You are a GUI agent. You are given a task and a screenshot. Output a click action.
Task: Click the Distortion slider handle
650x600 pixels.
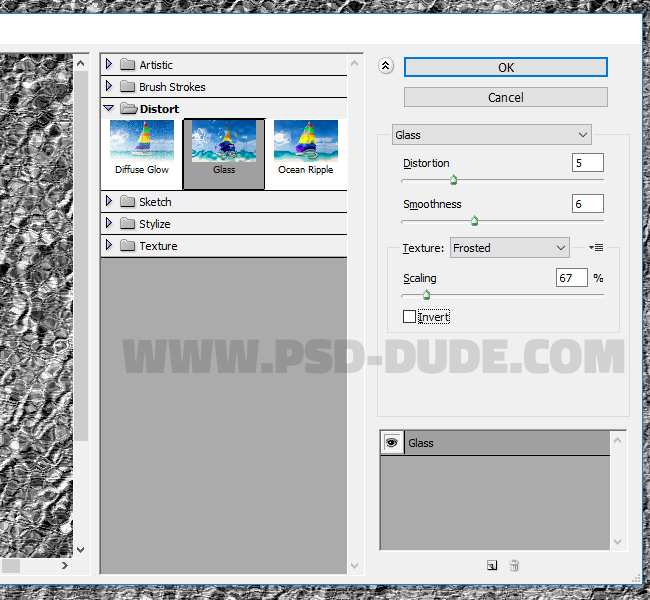pos(454,180)
